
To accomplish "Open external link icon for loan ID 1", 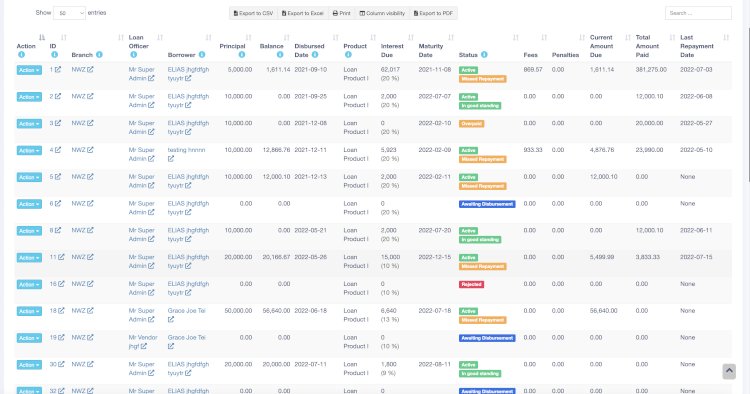I will click(58, 69).
